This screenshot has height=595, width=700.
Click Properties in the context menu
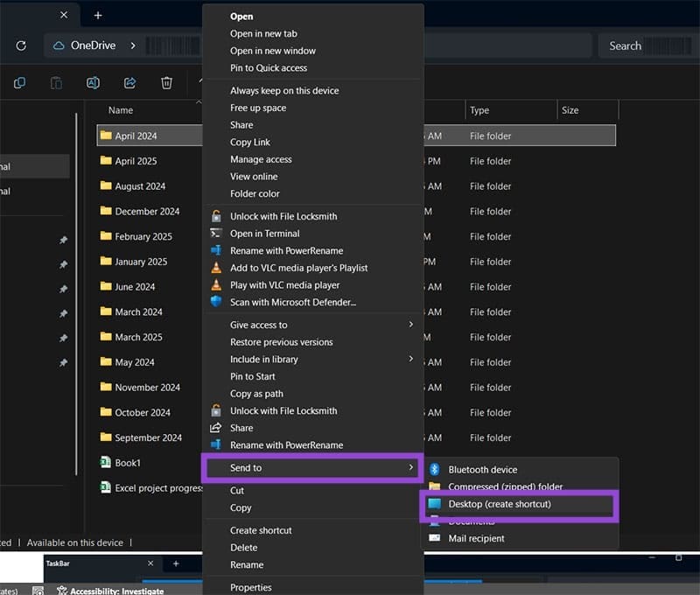250,587
